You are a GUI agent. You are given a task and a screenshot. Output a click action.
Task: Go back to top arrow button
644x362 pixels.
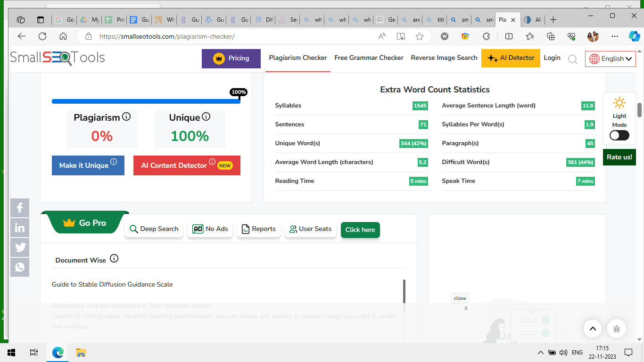point(593,329)
